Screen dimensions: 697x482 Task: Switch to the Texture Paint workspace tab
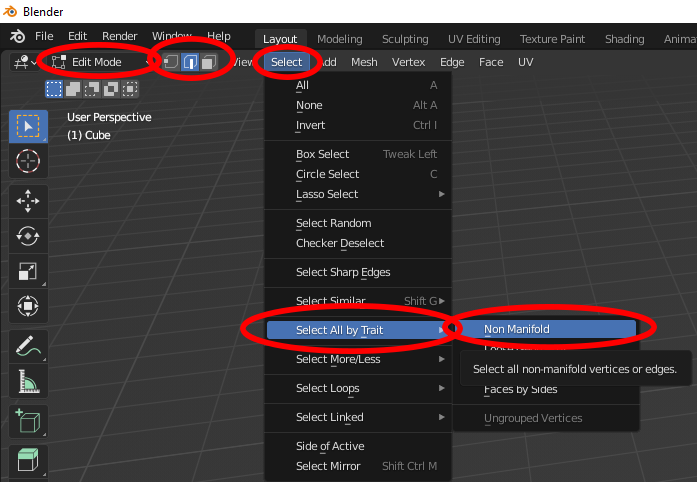tap(553, 39)
